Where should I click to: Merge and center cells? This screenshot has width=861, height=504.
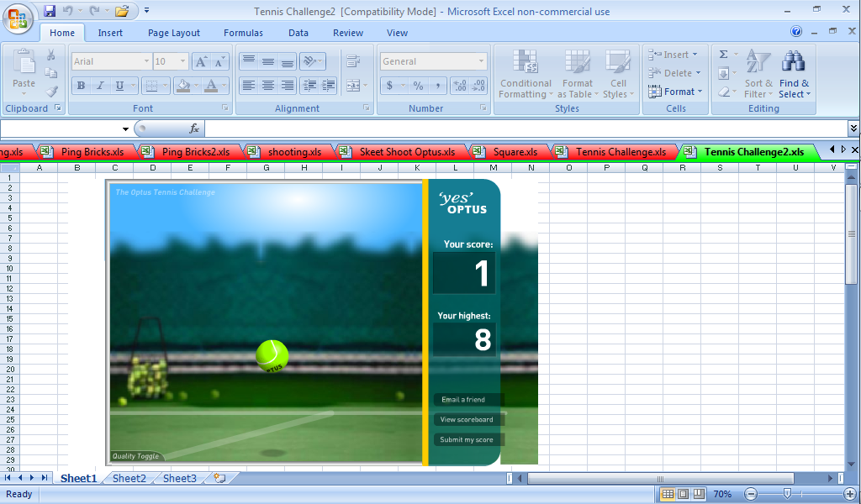click(x=354, y=86)
